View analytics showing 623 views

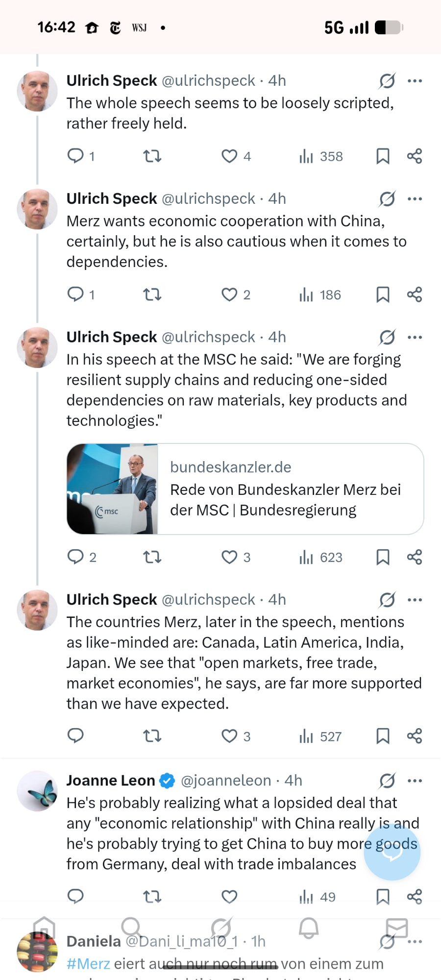point(321,557)
